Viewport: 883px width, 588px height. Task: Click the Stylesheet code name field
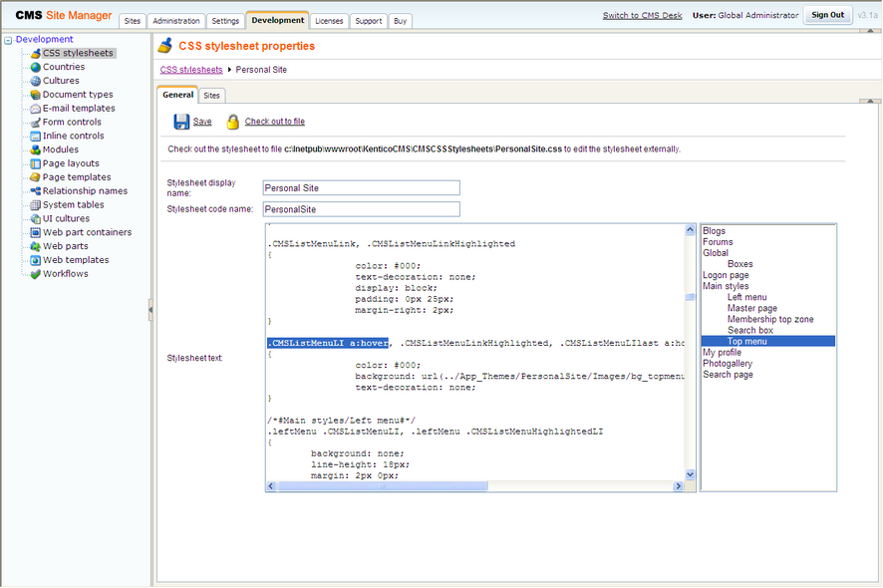point(361,209)
